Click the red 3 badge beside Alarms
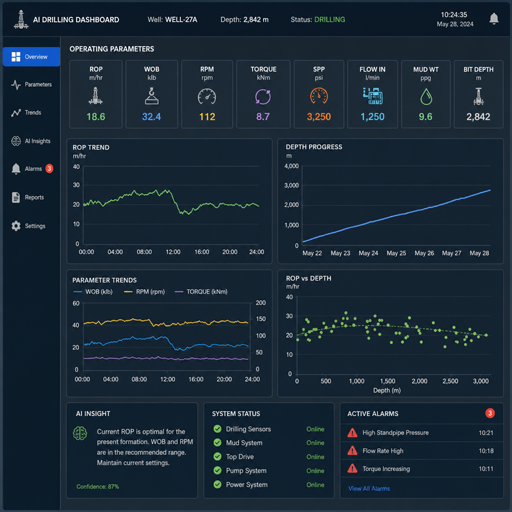This screenshot has width=512, height=512. (x=49, y=169)
